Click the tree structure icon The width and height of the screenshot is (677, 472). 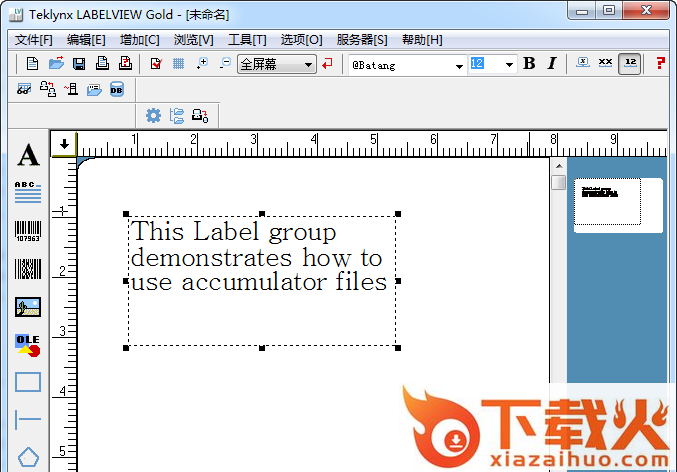click(177, 116)
